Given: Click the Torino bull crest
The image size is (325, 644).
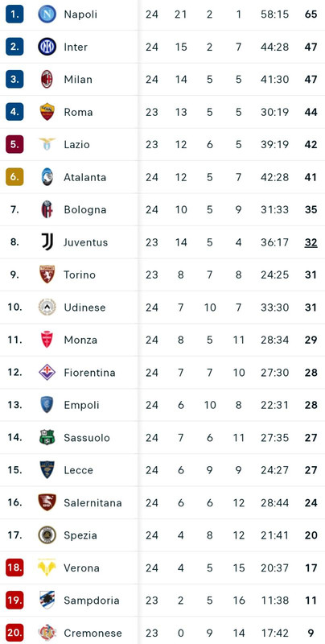Looking at the screenshot, I should (47, 275).
